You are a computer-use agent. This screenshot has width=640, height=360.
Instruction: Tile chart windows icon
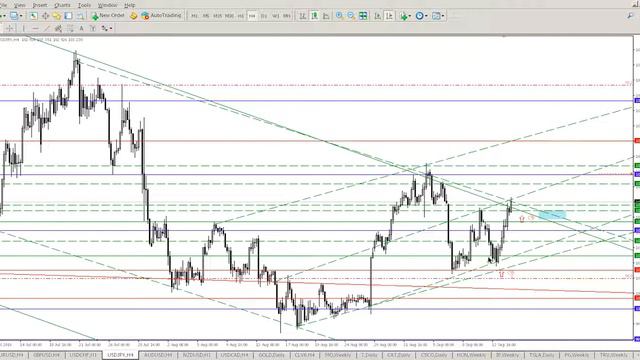pyautogui.click(x=363, y=16)
